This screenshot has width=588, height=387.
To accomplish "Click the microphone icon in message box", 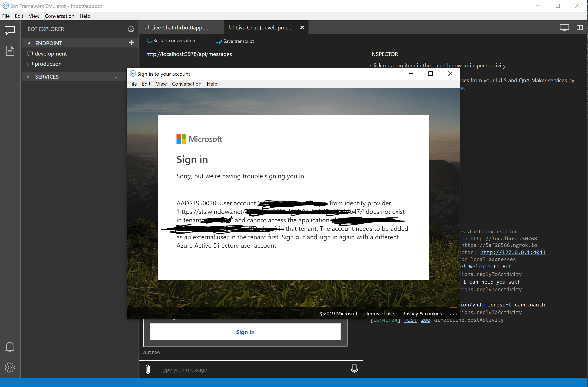I will (354, 369).
